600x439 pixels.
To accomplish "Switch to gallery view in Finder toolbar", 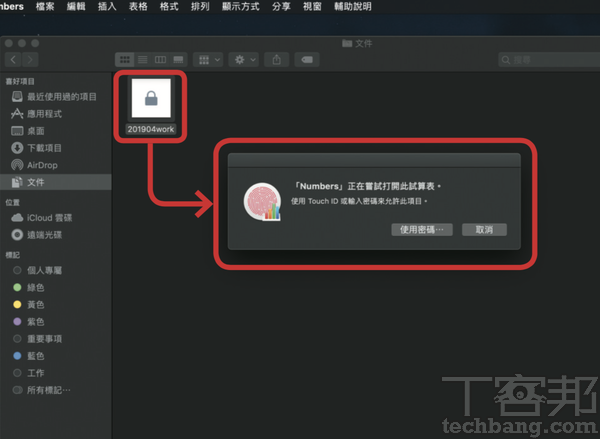I will pos(178,60).
